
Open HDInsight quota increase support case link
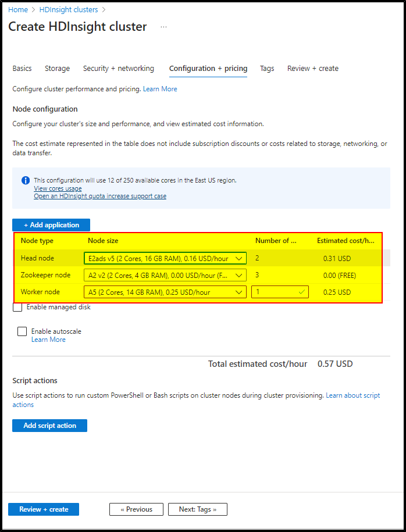[x=100, y=196]
